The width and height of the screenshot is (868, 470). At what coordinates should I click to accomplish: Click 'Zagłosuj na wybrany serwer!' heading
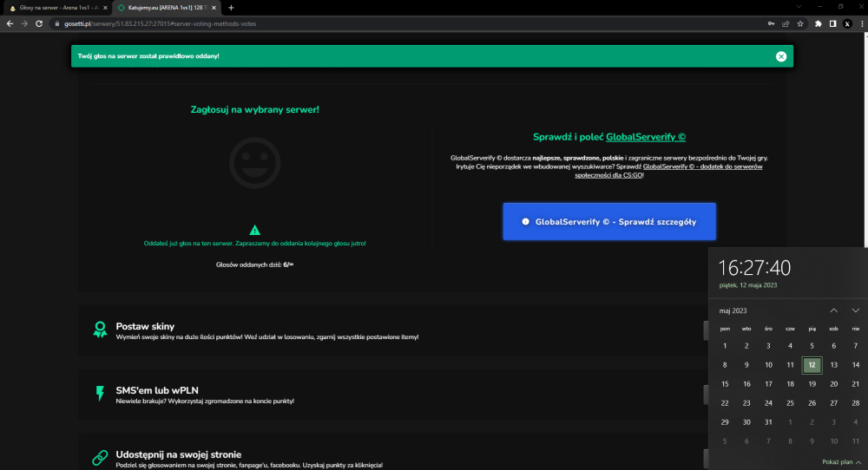(254, 109)
